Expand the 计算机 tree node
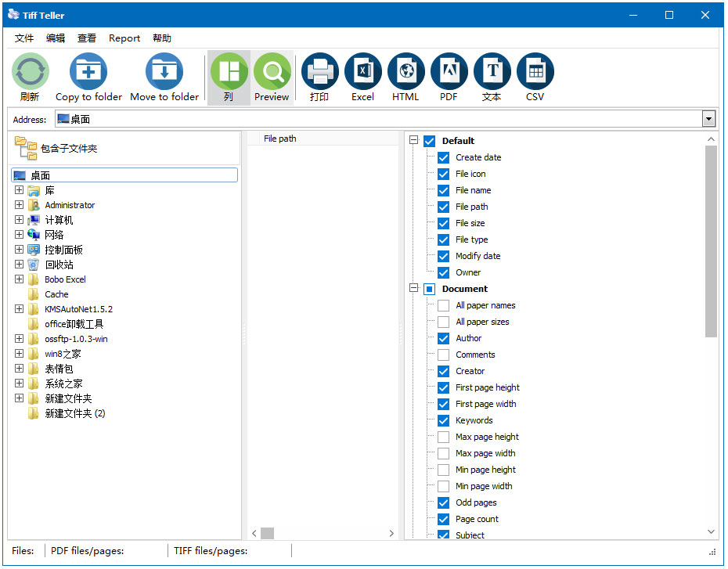This screenshot has width=728, height=569. tap(19, 219)
